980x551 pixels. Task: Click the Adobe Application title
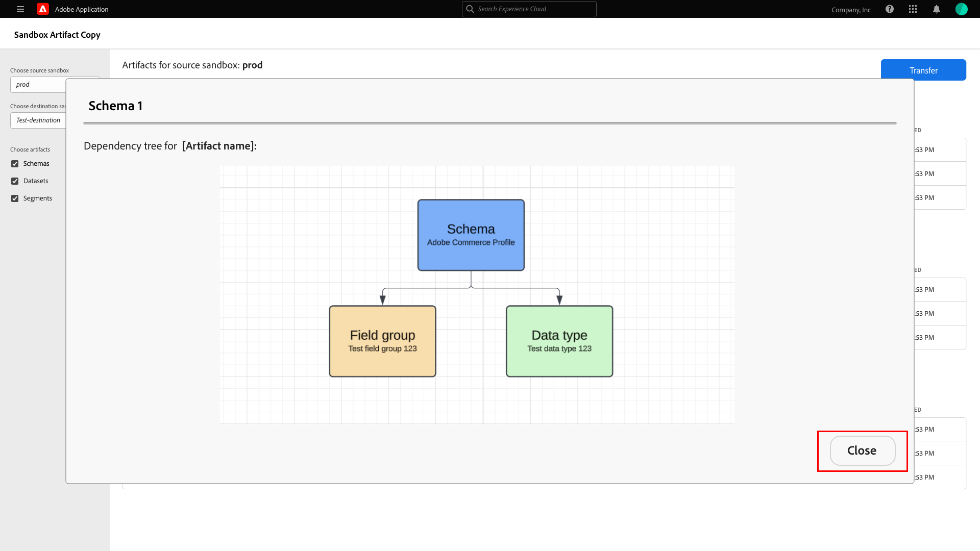82,9
